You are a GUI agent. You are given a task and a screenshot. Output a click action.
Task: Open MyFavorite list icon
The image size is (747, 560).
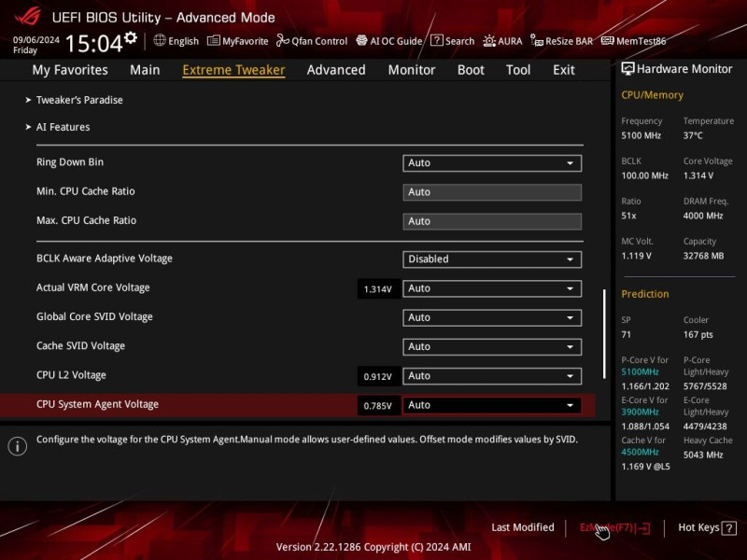[x=214, y=40]
